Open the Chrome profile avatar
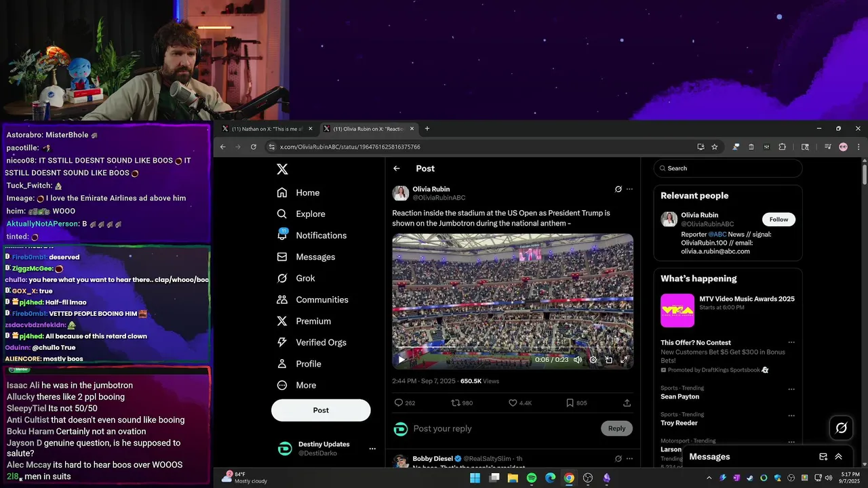The image size is (868, 488). [x=843, y=146]
